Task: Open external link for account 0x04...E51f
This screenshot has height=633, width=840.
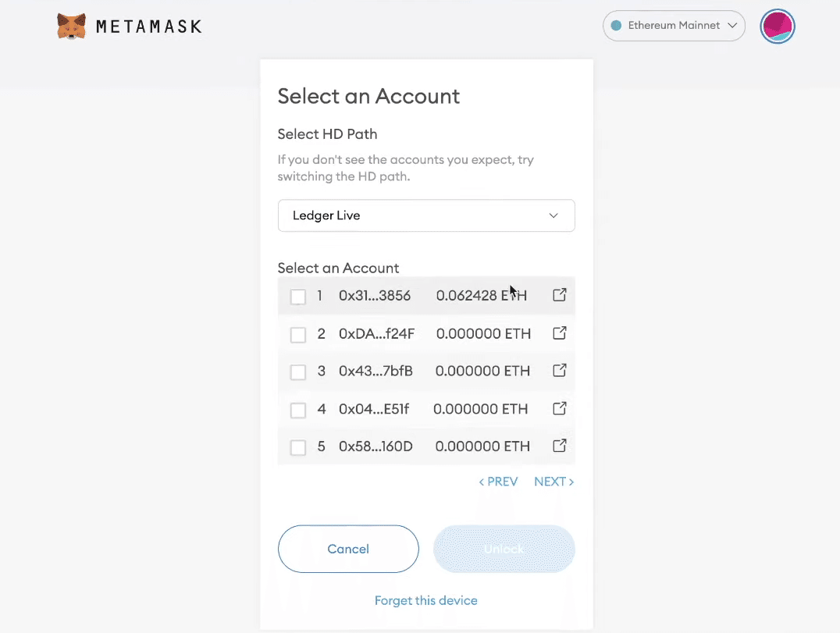Action: [559, 408]
